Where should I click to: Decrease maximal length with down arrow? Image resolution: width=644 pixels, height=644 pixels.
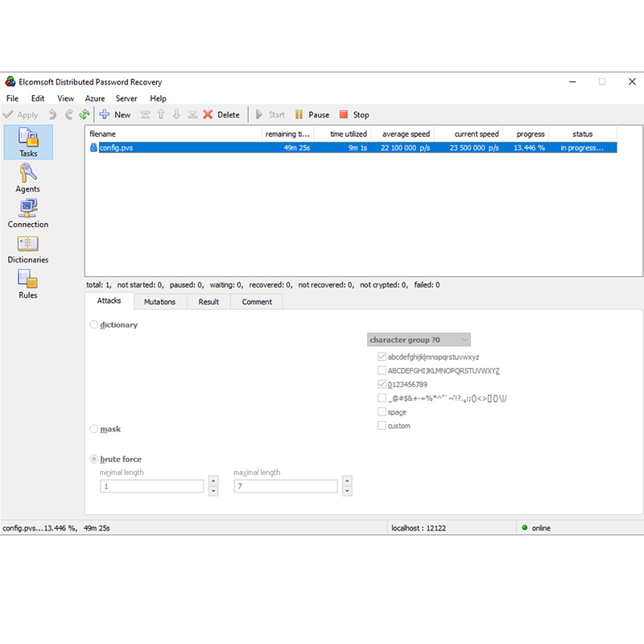[347, 491]
